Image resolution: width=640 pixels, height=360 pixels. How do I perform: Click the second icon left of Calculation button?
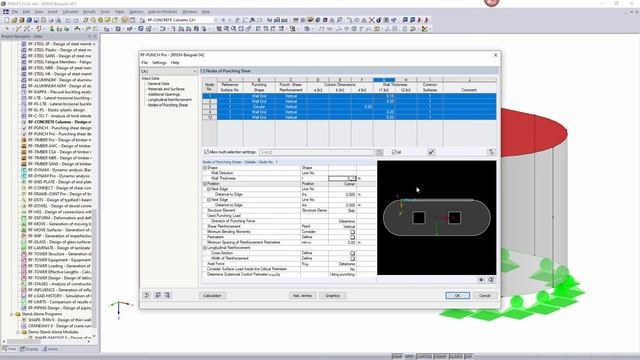pos(158,295)
